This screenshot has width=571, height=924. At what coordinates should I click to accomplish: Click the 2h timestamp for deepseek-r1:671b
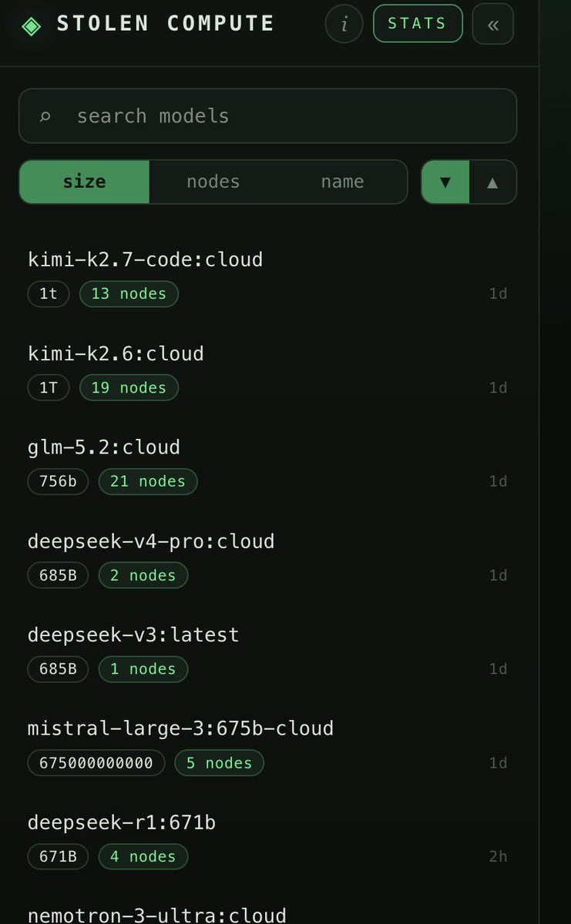tap(498, 856)
